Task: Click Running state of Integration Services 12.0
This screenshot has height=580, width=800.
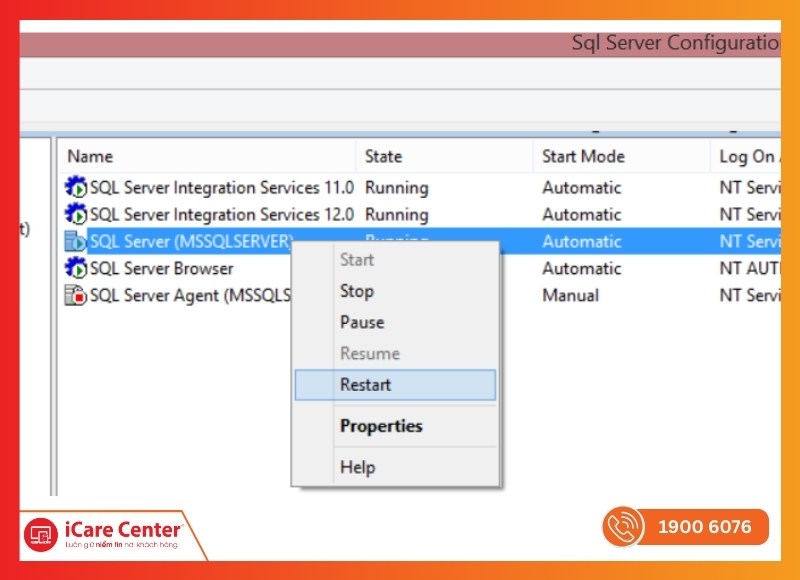Action: pos(396,215)
